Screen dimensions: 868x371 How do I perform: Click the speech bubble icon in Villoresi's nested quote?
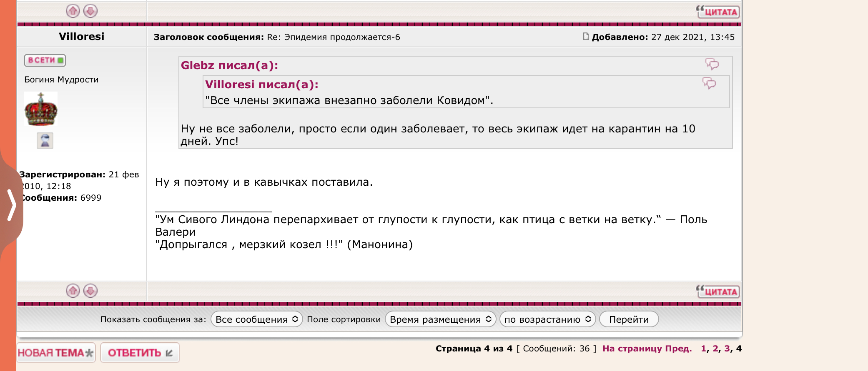point(709,83)
